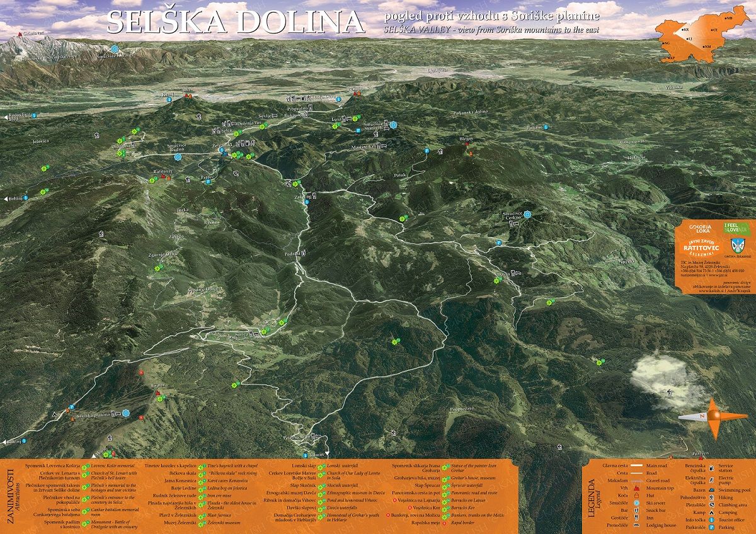Click the SELŠKA DOLINA map title
Screen dimensions: 756x534
coord(236,22)
